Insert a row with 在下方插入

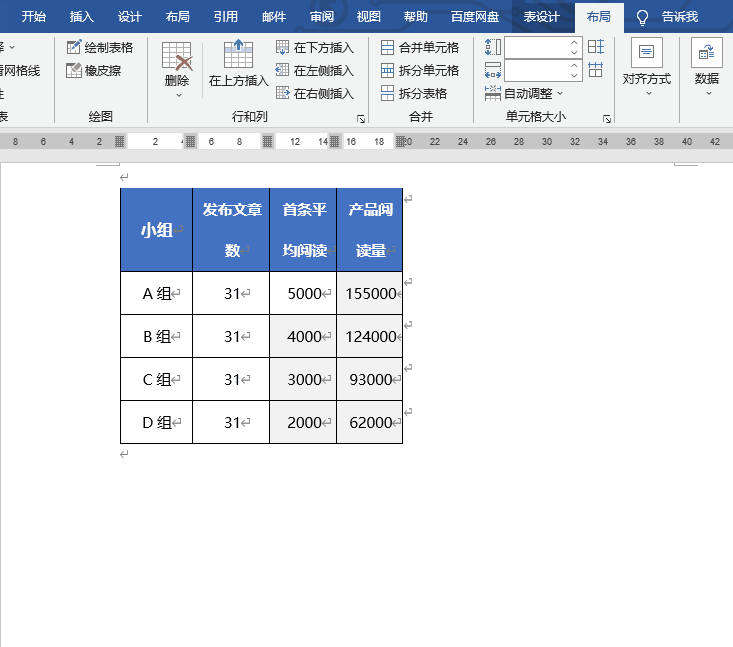(x=315, y=47)
